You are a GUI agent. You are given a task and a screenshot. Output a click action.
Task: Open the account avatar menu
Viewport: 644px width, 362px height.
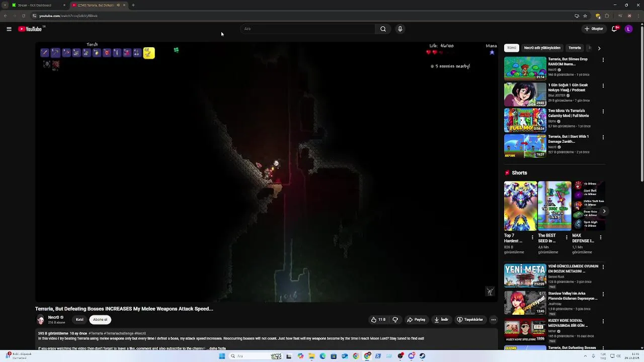[x=628, y=29]
